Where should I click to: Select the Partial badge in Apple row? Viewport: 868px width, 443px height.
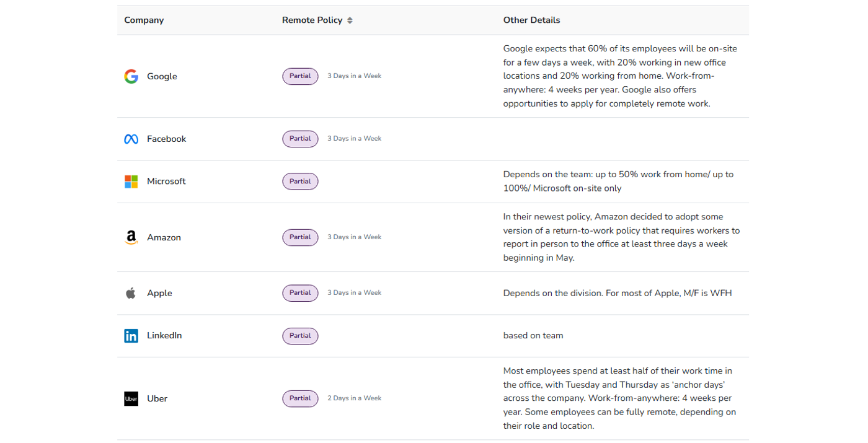point(300,293)
